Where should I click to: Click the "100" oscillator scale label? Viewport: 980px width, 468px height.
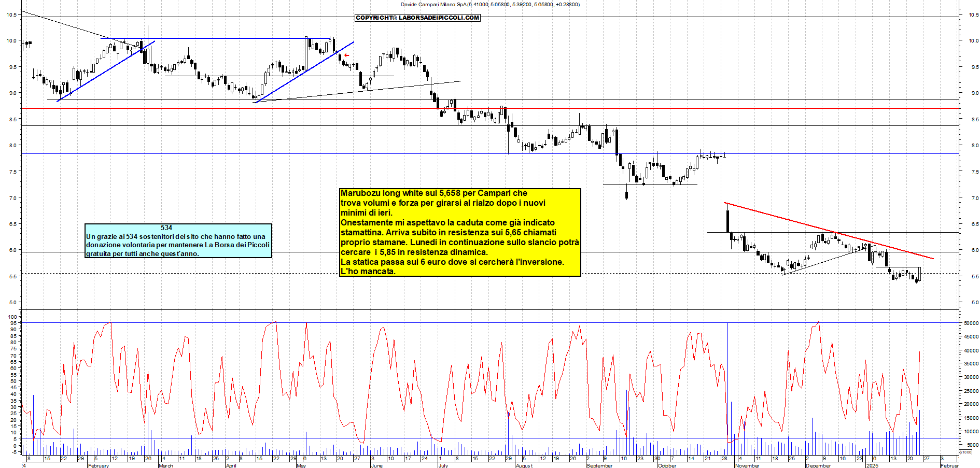click(13, 317)
